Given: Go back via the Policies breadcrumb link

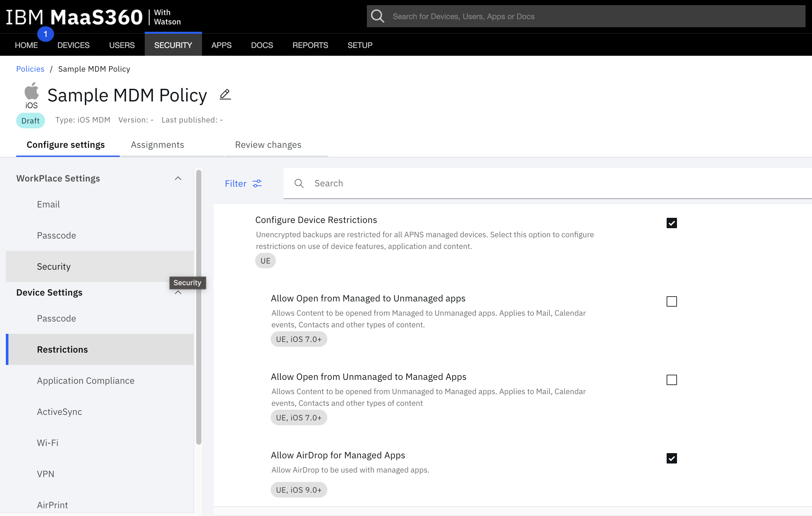Looking at the screenshot, I should click(x=30, y=68).
